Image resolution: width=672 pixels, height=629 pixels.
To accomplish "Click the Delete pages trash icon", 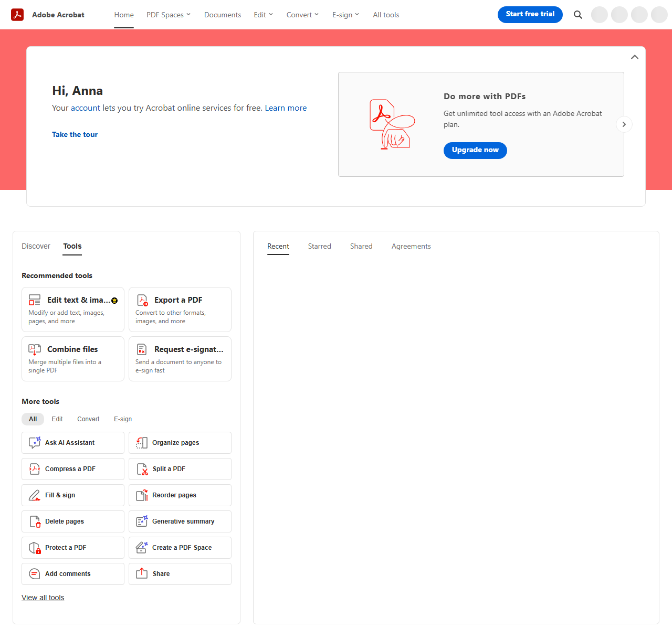I will pyautogui.click(x=35, y=521).
